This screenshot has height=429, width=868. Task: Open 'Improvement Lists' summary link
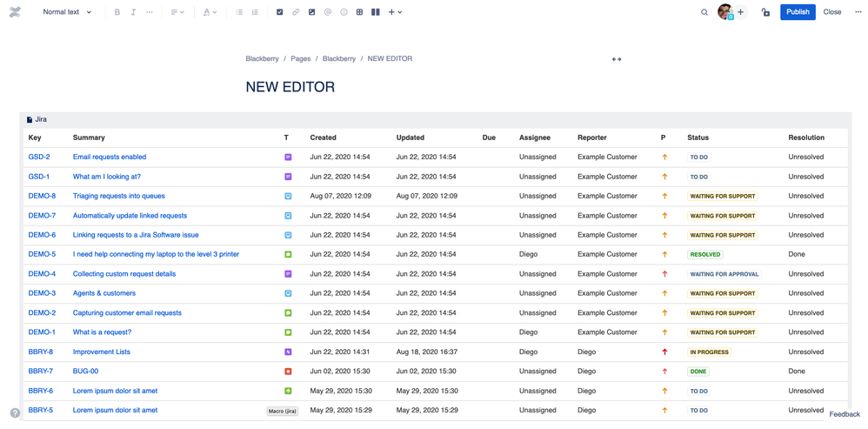coord(102,352)
